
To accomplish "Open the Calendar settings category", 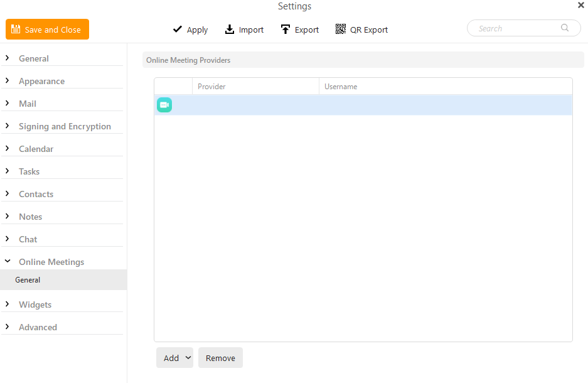I will [x=36, y=149].
